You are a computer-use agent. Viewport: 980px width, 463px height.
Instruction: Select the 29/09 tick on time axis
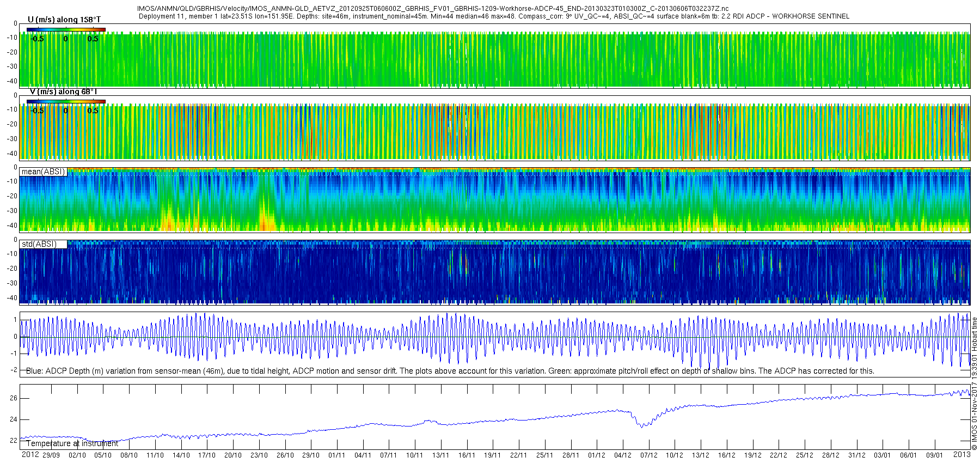(x=51, y=455)
